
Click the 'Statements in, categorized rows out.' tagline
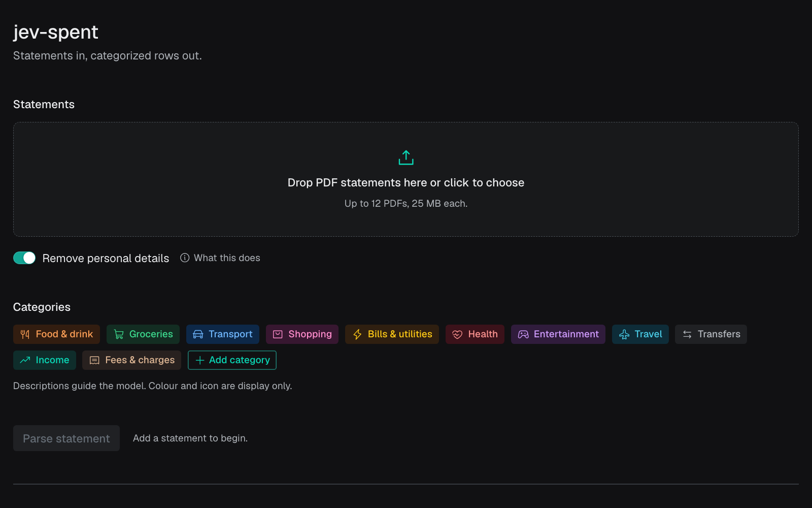(108, 56)
